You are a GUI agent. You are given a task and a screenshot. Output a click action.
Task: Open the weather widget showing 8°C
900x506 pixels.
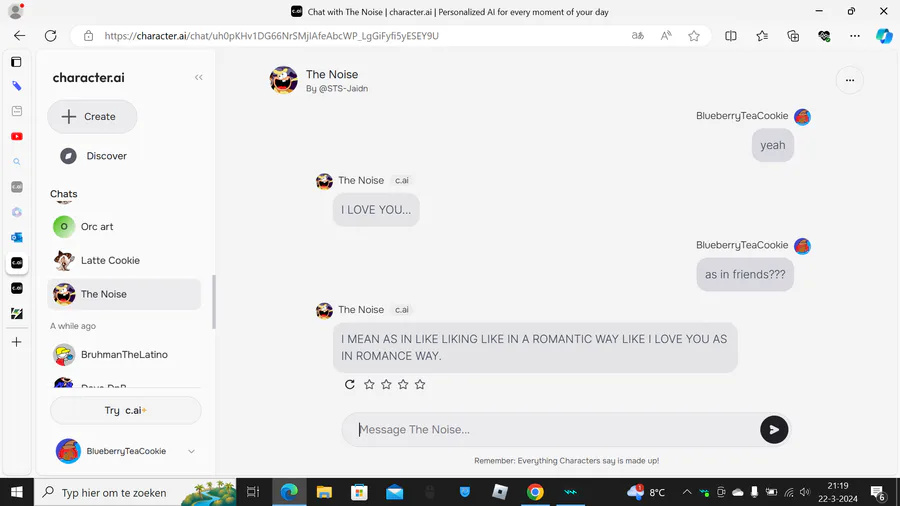646,492
